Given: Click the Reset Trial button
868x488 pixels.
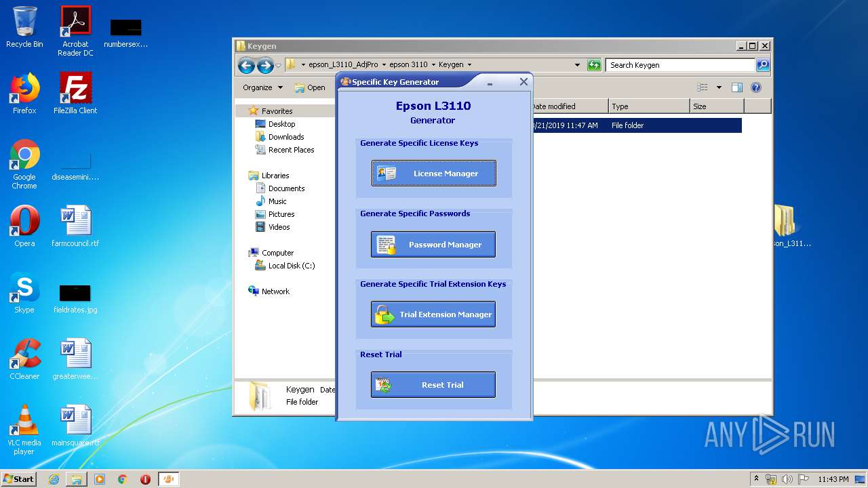Looking at the screenshot, I should (x=433, y=384).
